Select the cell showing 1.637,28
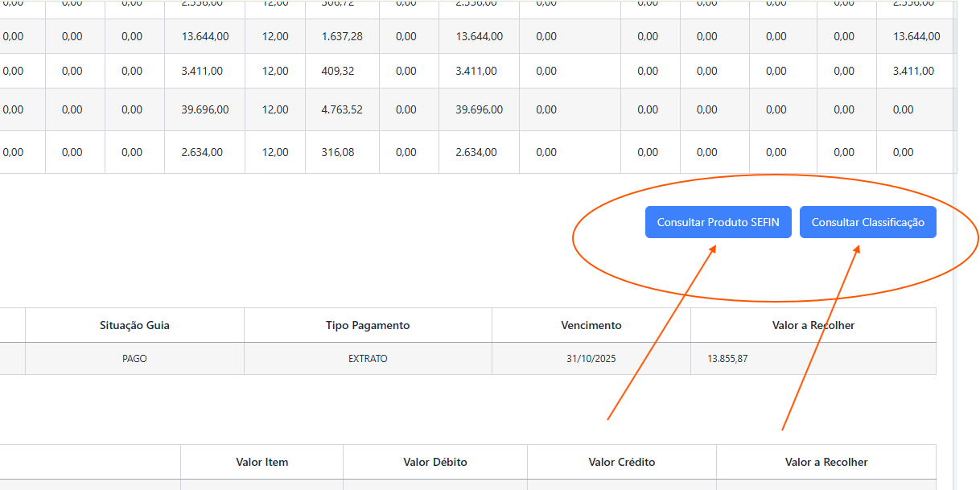The image size is (980, 490). tap(342, 36)
